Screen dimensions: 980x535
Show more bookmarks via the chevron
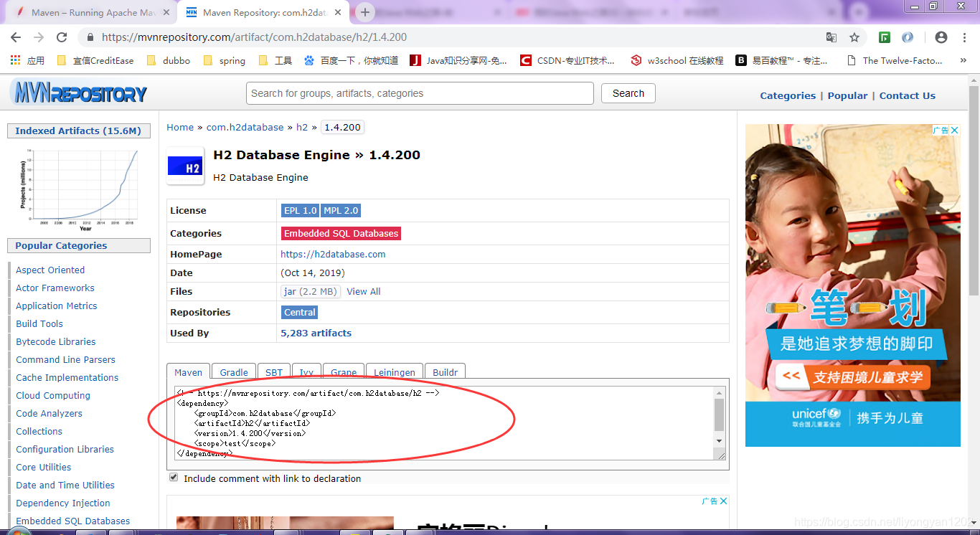(963, 60)
